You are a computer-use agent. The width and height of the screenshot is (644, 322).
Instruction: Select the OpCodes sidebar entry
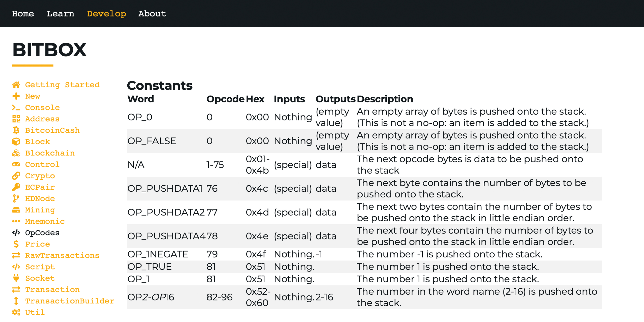tap(42, 233)
